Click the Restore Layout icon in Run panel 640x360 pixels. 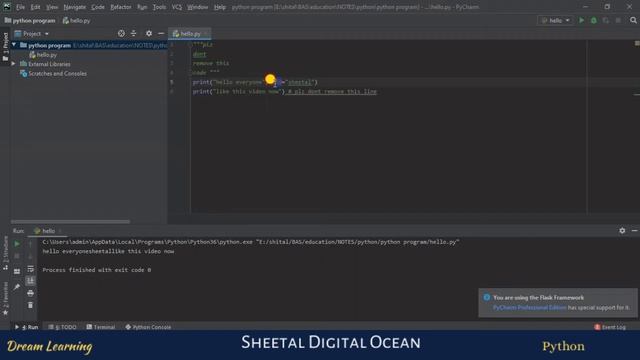point(17,271)
